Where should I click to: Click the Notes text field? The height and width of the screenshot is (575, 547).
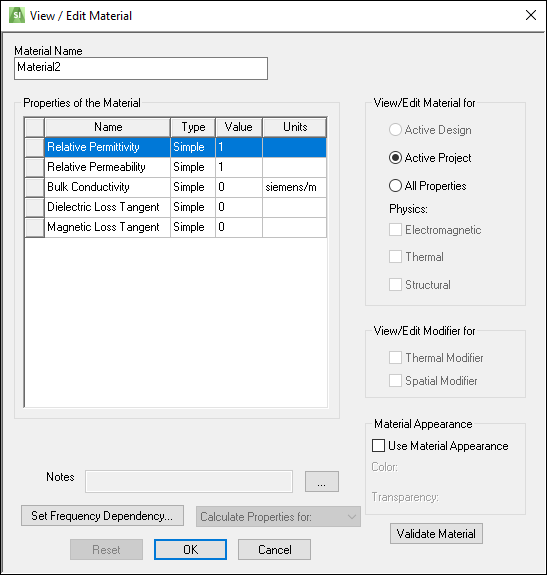click(x=189, y=481)
